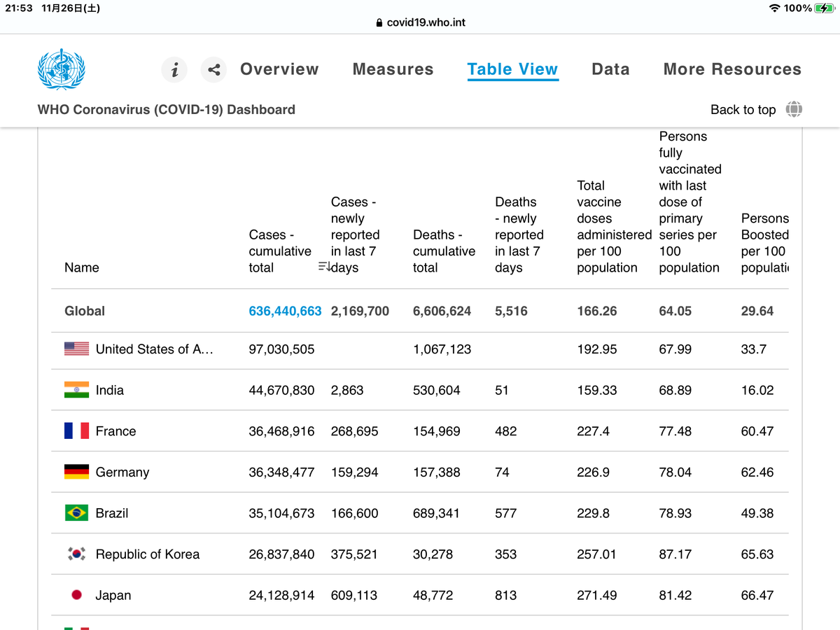Click the Back to top link

click(743, 110)
